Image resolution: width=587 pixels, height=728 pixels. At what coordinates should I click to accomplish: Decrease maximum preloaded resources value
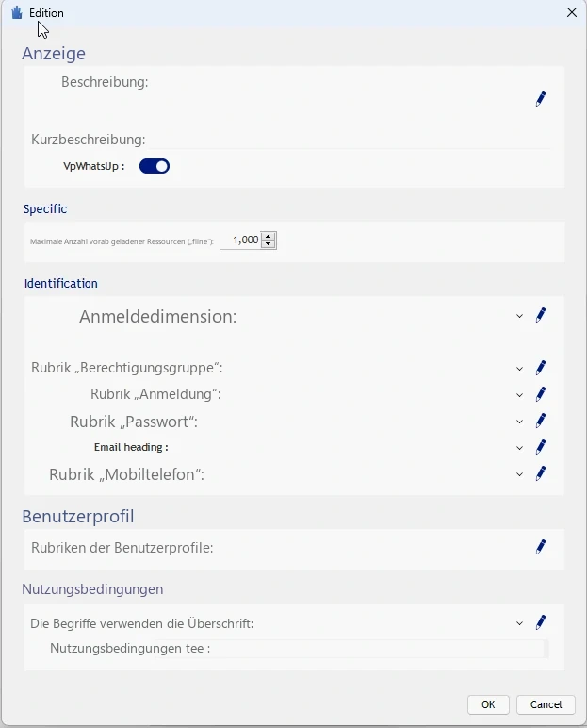click(269, 243)
